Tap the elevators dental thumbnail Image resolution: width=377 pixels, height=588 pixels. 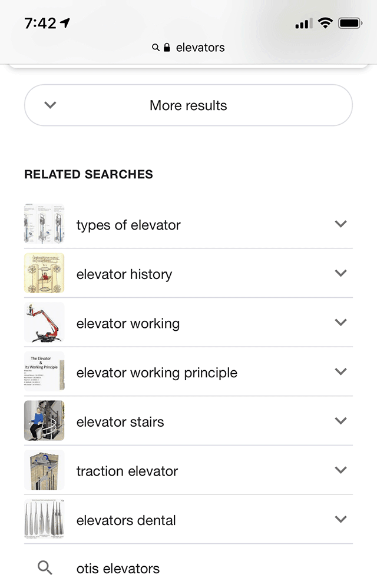(44, 519)
